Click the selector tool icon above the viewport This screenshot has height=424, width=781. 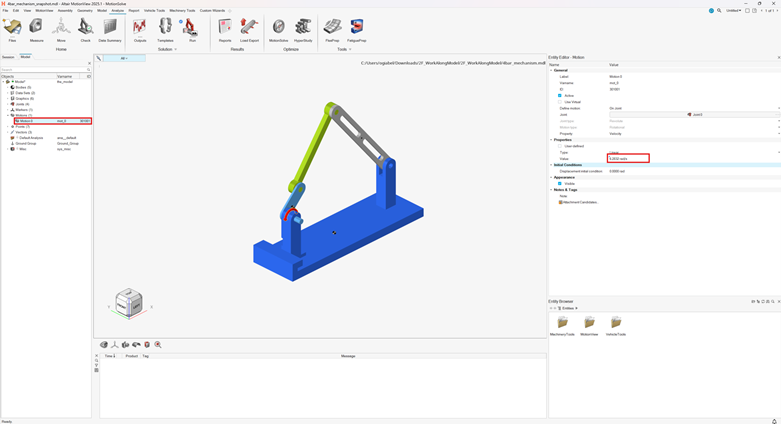click(99, 58)
